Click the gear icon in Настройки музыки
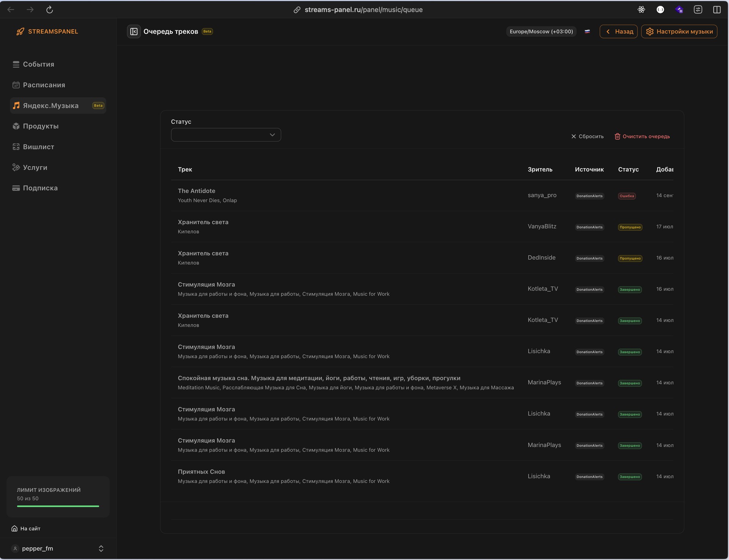This screenshot has width=729, height=560. click(x=650, y=31)
